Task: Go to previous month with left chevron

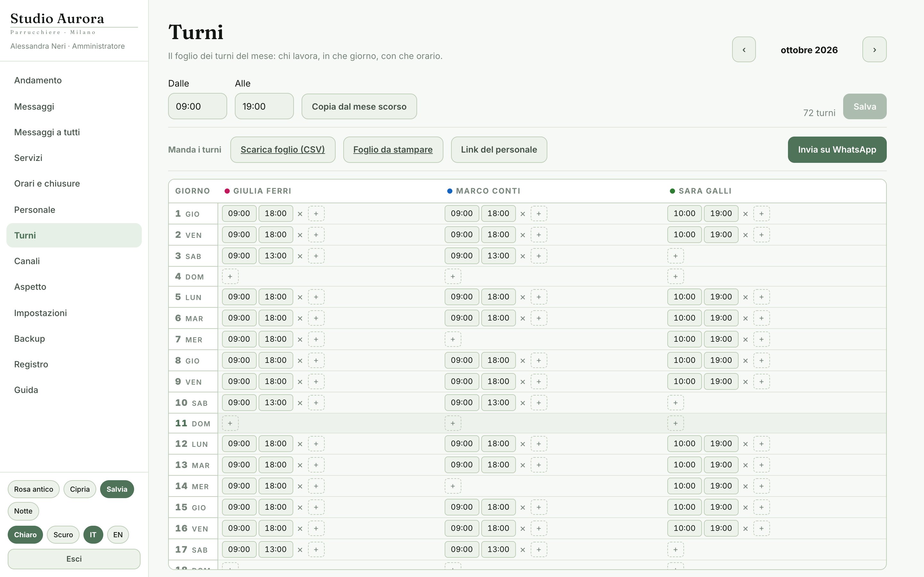Action: (x=743, y=50)
